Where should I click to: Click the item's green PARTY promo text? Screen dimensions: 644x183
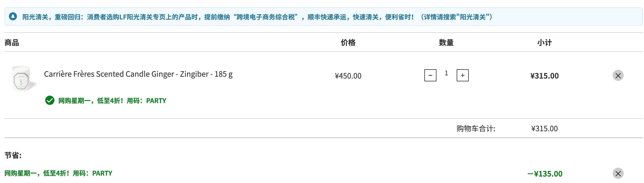112,101
